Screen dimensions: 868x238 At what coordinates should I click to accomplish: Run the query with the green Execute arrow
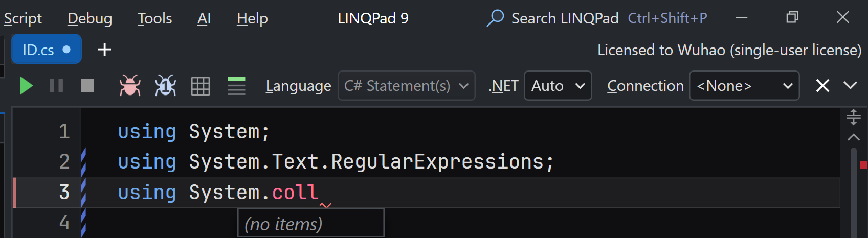coord(26,86)
